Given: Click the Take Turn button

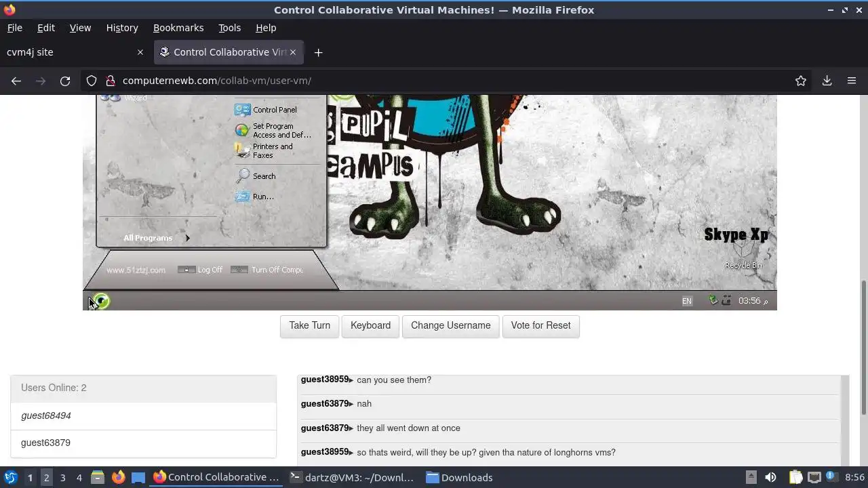Looking at the screenshot, I should point(309,326).
